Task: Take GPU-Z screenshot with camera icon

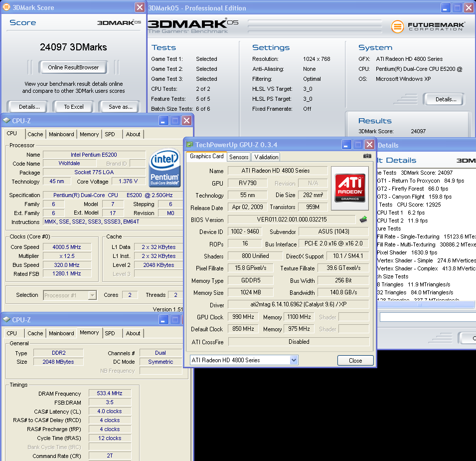Action: [x=367, y=156]
